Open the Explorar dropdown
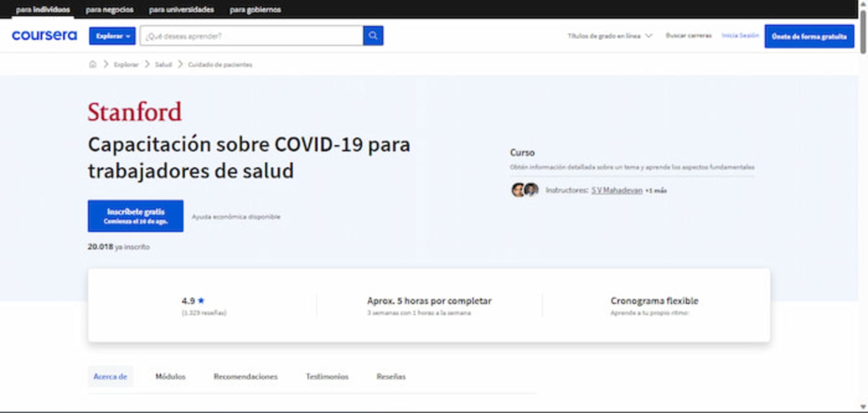The image size is (868, 413). (x=112, y=36)
